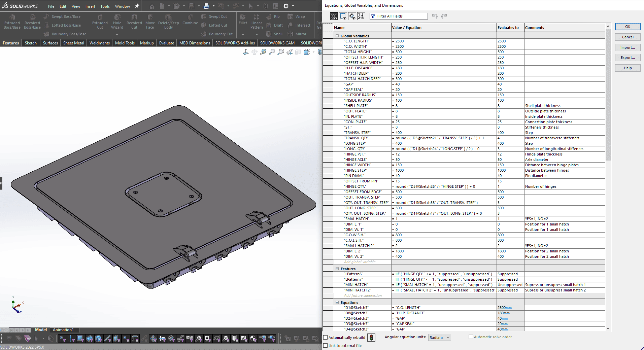
Task: Collapse the Global Variables section
Action: point(337,36)
